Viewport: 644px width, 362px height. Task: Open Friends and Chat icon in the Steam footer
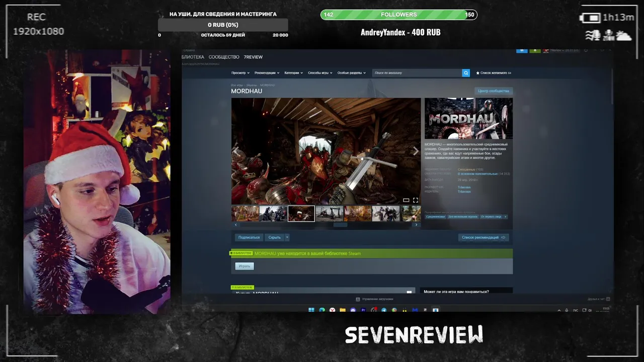click(608, 299)
